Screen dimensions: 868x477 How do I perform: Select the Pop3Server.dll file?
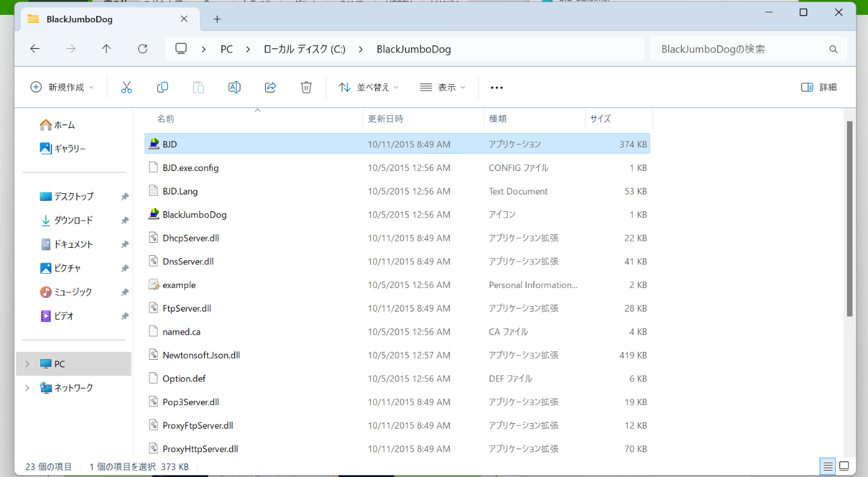point(397,402)
